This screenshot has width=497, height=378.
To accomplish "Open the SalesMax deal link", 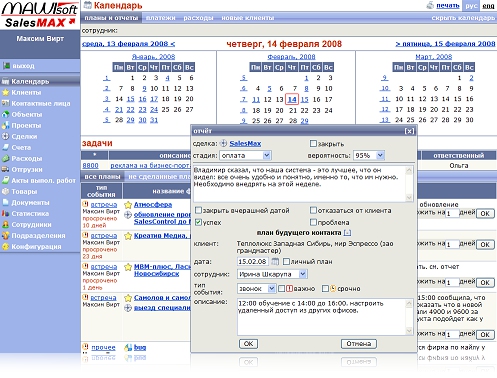I will coord(245,144).
